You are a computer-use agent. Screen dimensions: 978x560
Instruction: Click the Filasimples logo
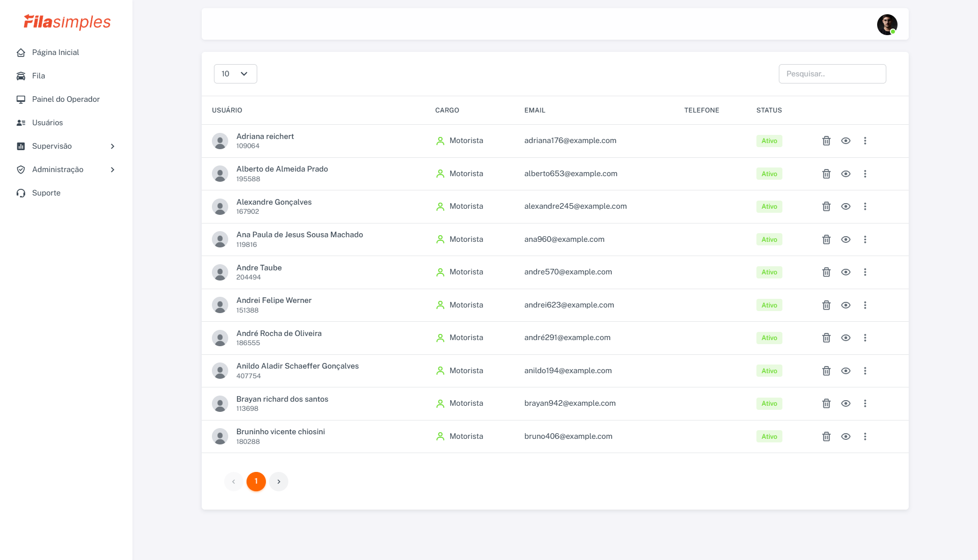(67, 22)
